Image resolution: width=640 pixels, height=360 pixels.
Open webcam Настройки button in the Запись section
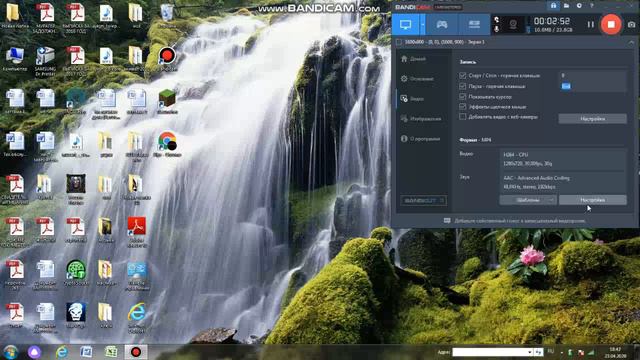click(592, 119)
